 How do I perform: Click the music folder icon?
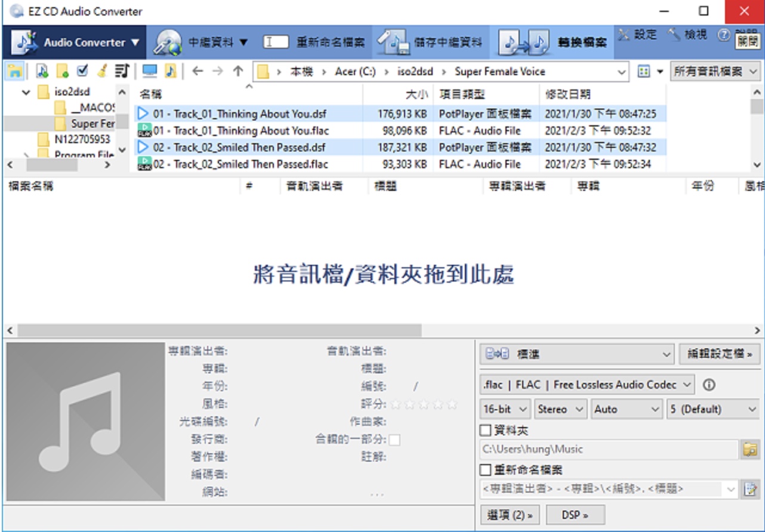[170, 72]
